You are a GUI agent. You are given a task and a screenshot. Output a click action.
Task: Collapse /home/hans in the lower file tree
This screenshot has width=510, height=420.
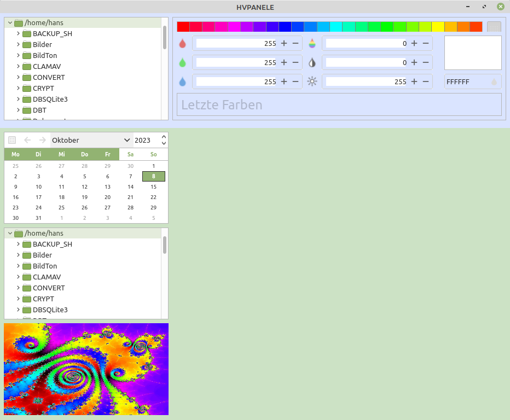10,234
